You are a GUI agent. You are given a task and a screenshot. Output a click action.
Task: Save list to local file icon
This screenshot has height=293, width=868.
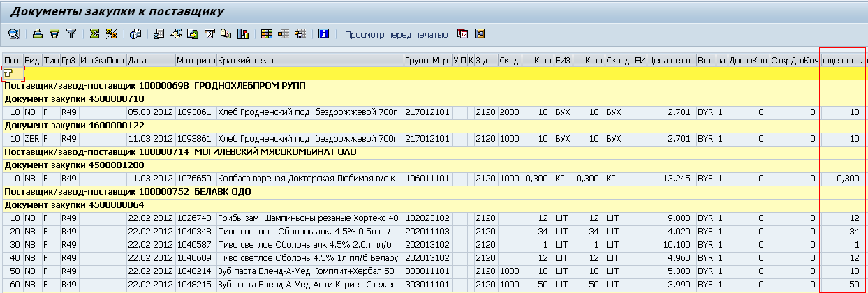[193, 33]
